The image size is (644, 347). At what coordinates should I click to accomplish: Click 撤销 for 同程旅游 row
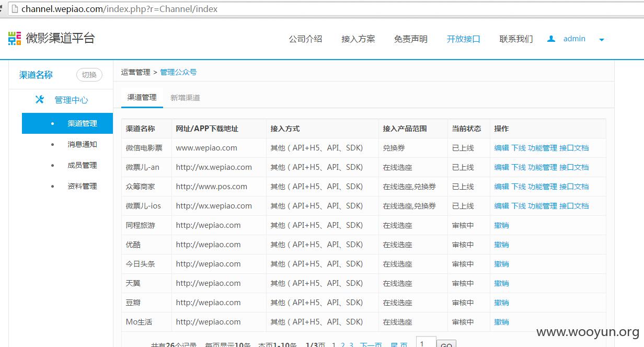[x=502, y=225]
